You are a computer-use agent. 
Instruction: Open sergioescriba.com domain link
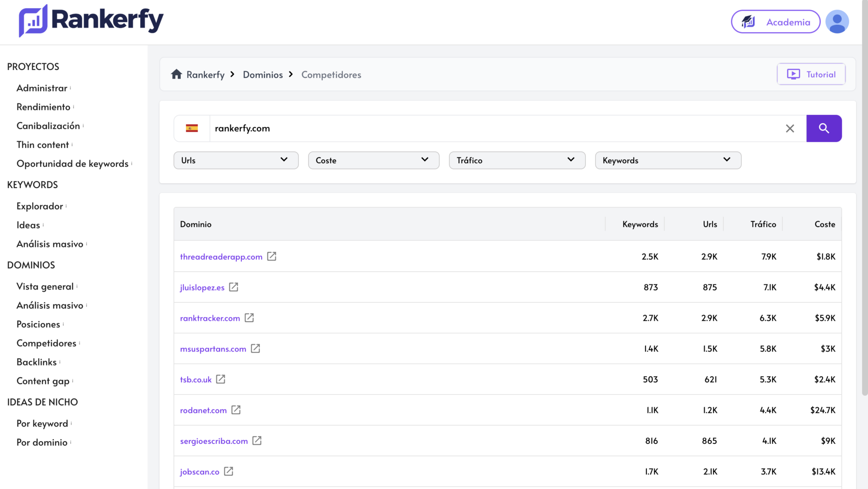click(214, 441)
